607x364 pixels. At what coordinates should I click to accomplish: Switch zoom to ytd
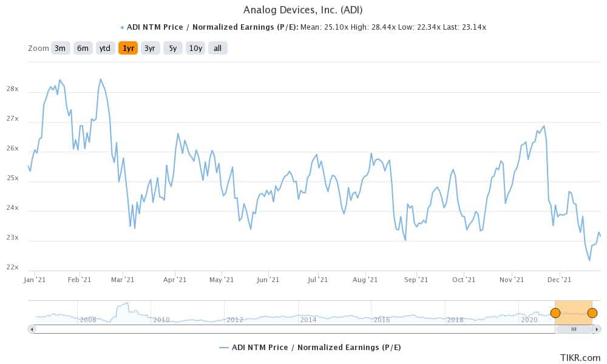(x=105, y=49)
